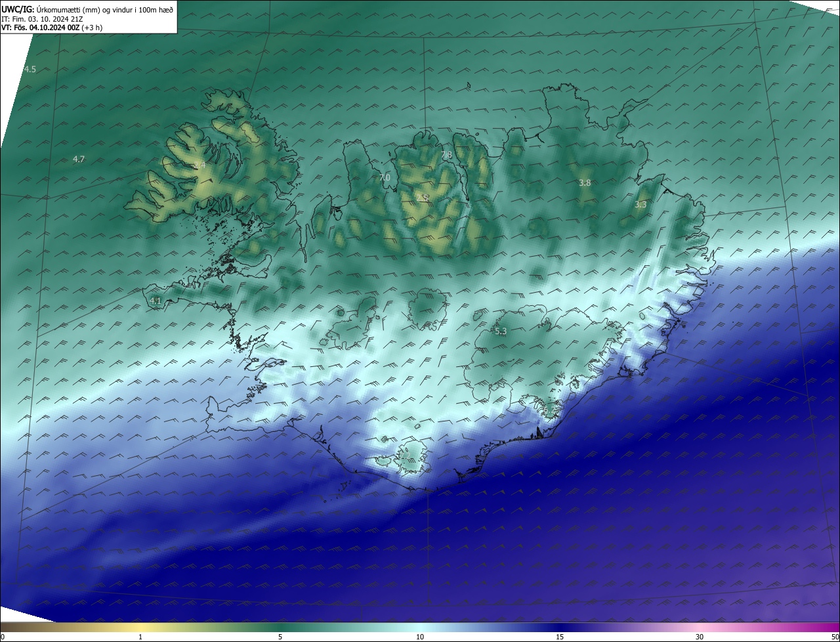Click the 10 tick label on the color scale
Screen dimensions: 840x642
[420, 637]
